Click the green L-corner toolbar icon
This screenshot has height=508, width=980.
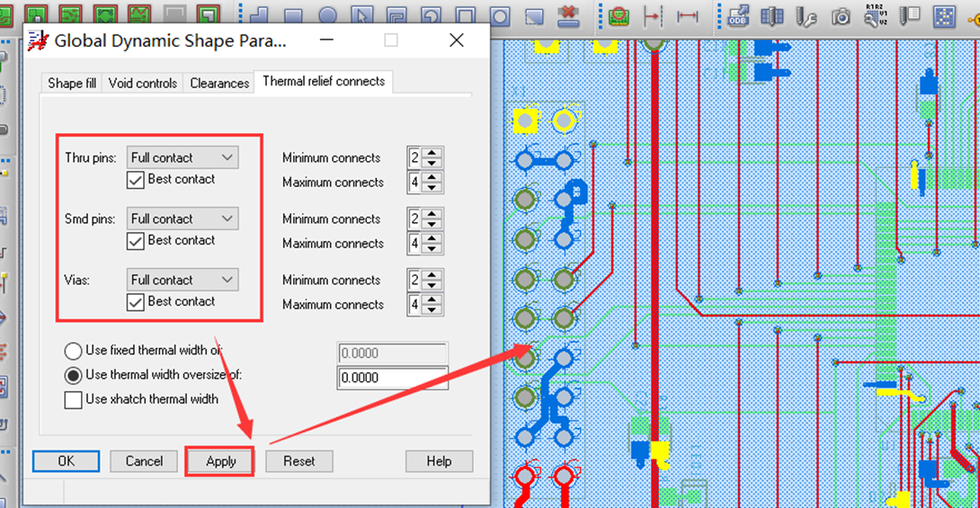209,13
